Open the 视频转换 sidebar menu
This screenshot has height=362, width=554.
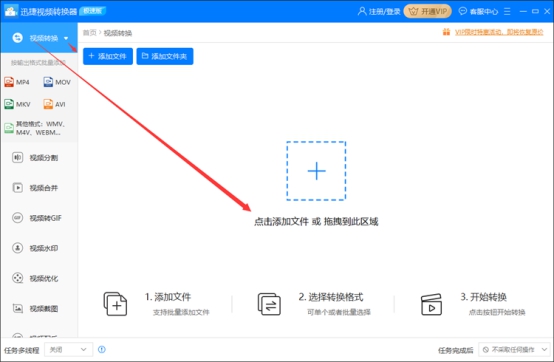(39, 38)
